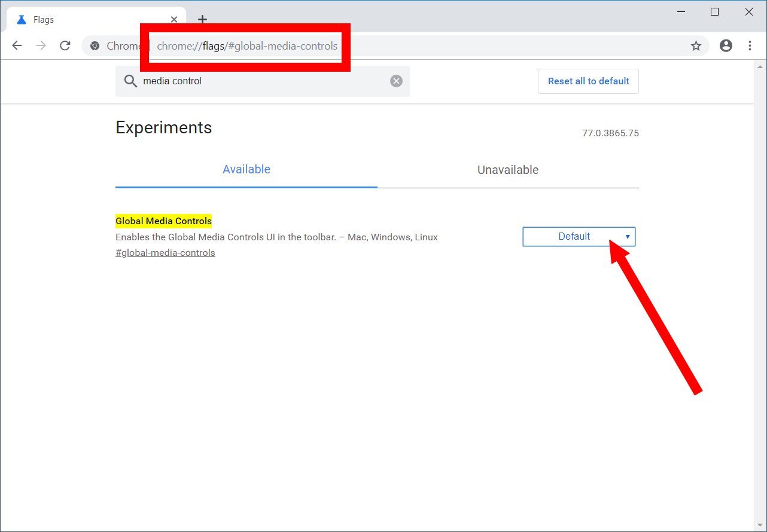Click in the media control search field
This screenshot has width=767, height=532.
click(263, 81)
